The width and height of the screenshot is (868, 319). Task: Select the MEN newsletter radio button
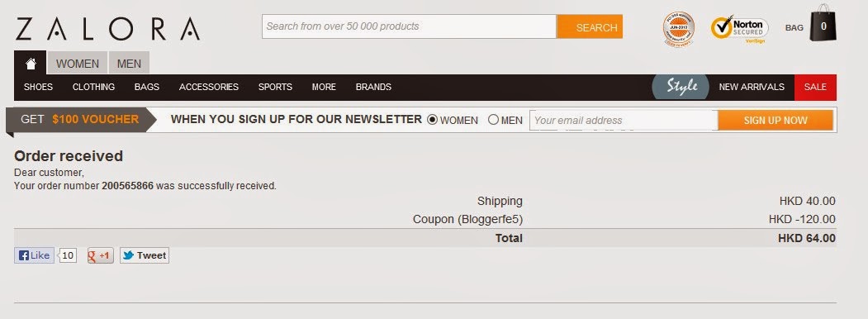pos(493,120)
